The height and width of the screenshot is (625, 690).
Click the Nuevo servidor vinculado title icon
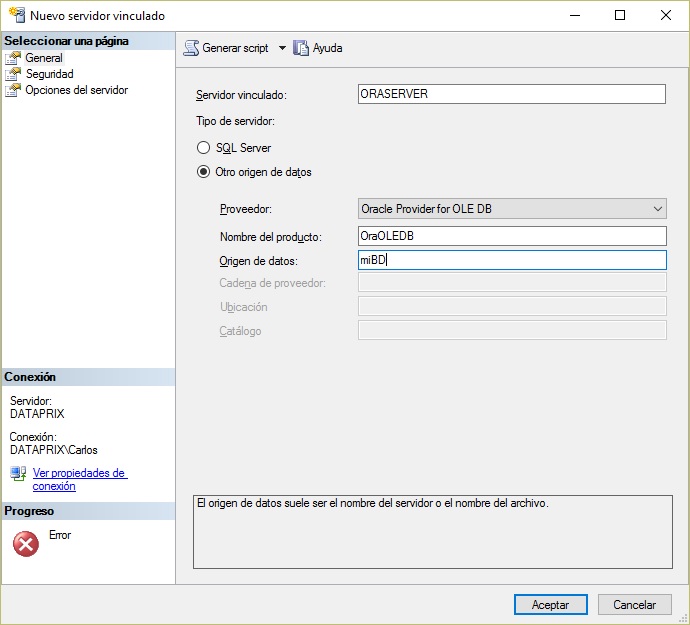coord(17,15)
